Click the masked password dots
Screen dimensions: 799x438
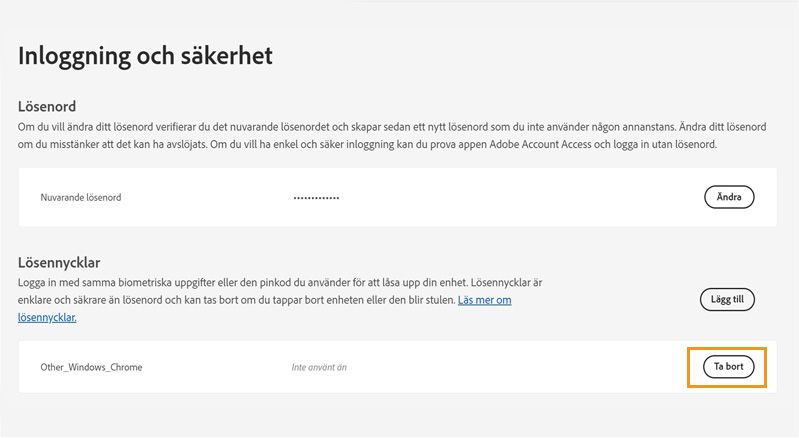click(x=316, y=198)
